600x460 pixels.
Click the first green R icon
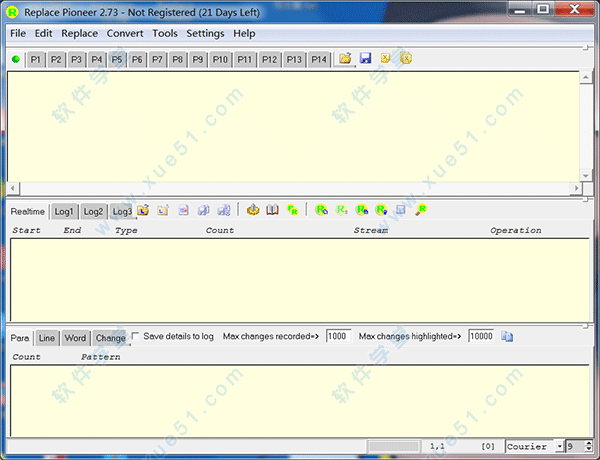(x=321, y=210)
